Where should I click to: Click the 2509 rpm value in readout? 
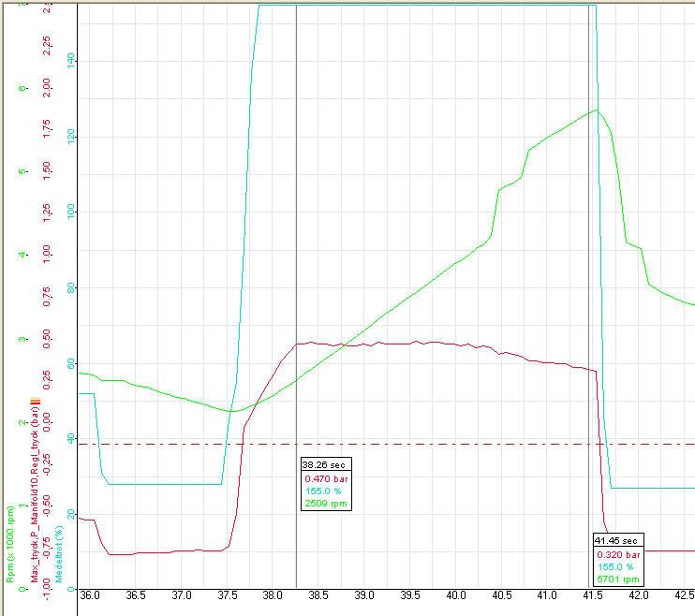325,504
